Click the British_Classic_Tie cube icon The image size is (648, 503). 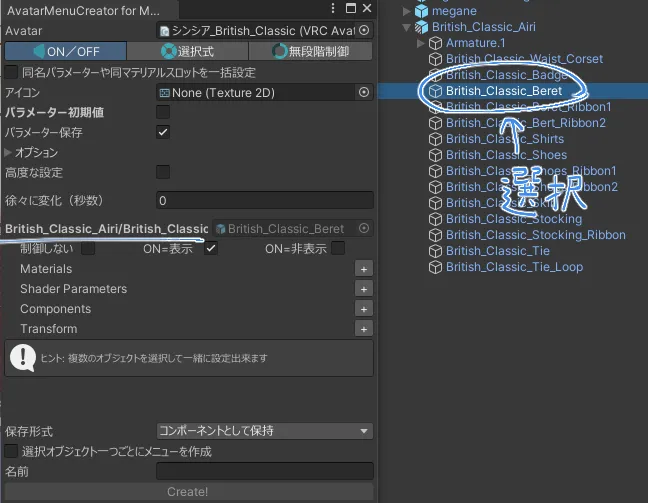[435, 251]
